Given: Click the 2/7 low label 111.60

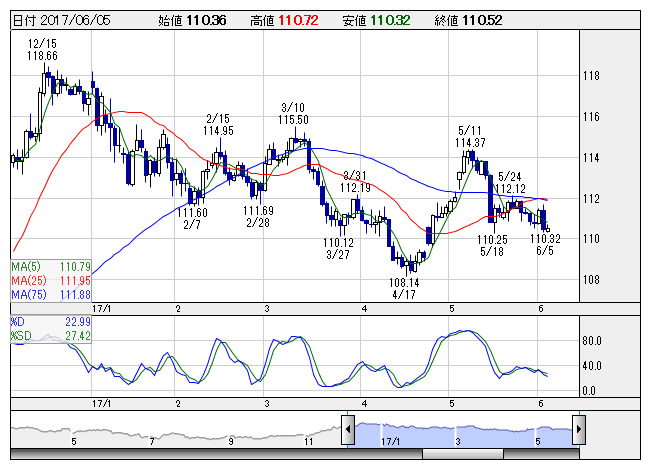Looking at the screenshot, I should (192, 212).
